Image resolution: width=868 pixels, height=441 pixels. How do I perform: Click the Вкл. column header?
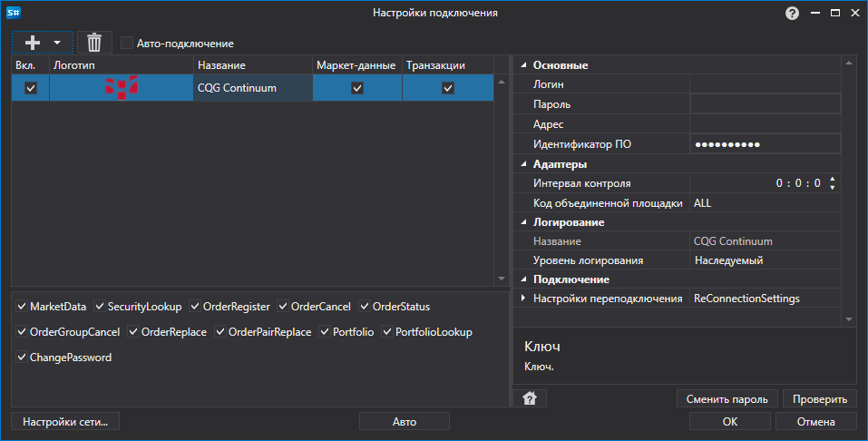[x=31, y=64]
